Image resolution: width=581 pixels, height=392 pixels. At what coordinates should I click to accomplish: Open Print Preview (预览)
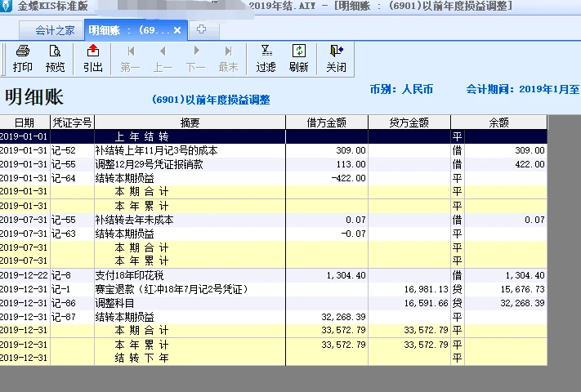click(55, 59)
